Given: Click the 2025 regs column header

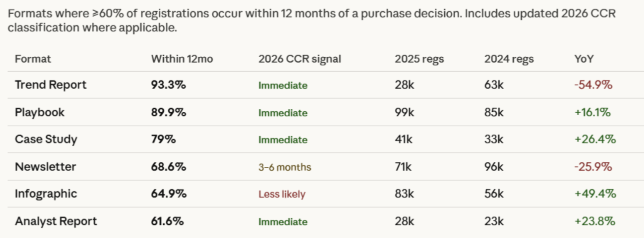Looking at the screenshot, I should (x=419, y=59).
